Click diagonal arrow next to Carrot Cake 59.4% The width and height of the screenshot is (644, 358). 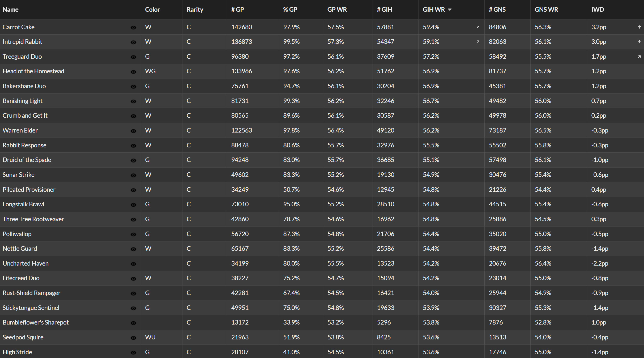coord(478,27)
